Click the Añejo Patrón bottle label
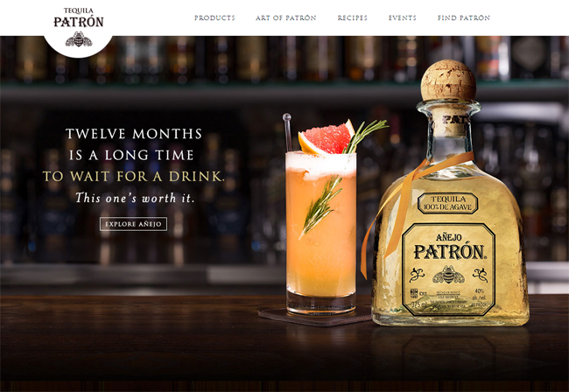Image resolution: width=569 pixels, height=392 pixels. pyautogui.click(x=448, y=269)
